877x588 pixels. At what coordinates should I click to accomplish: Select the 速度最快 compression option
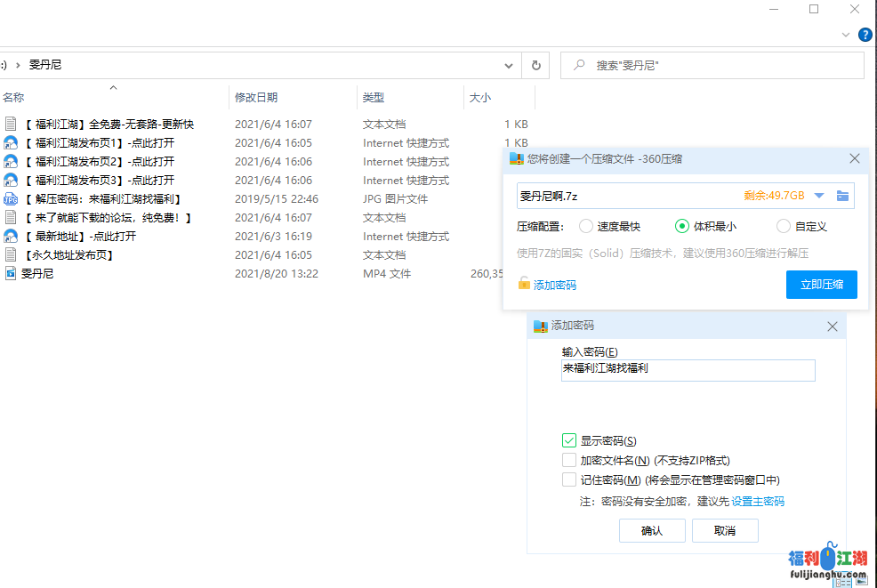[586, 226]
